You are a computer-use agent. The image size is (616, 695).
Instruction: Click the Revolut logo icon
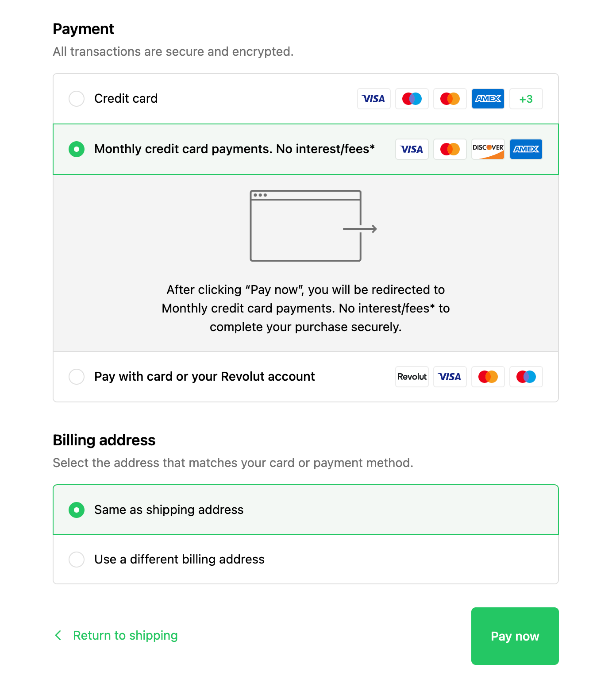(412, 377)
